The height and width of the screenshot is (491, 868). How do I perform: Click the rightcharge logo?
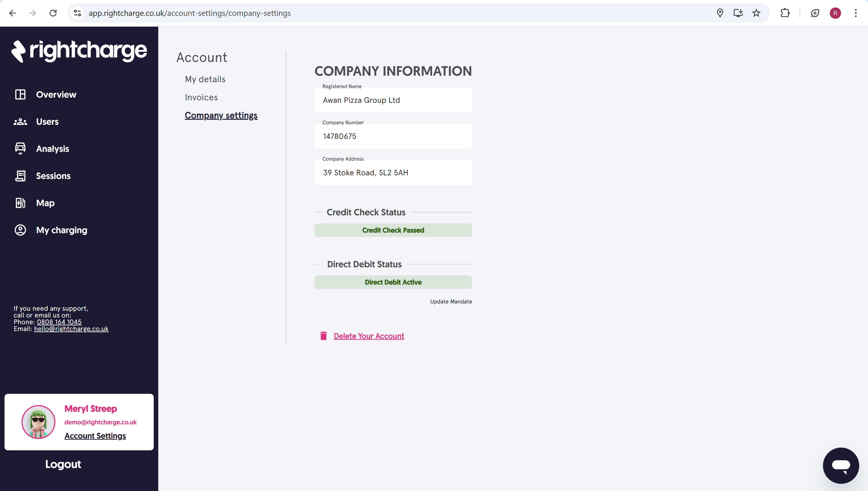[x=79, y=51]
